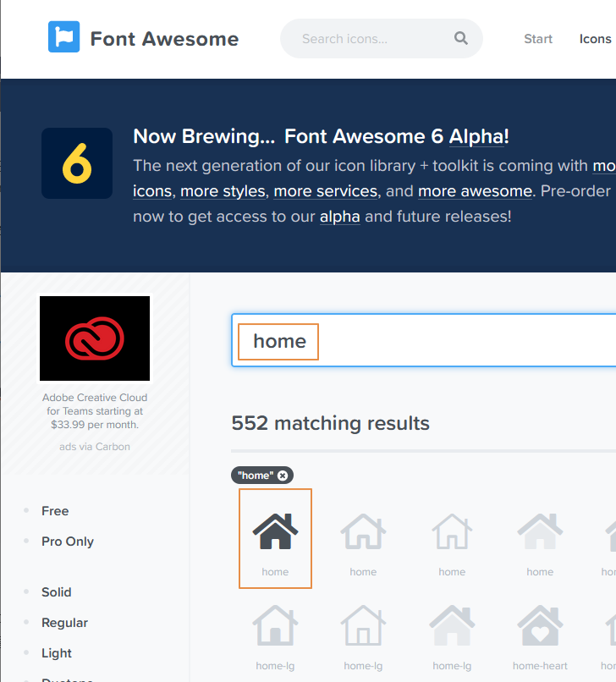Pick the faded filled duotone home icon
The width and height of the screenshot is (616, 682).
(540, 531)
